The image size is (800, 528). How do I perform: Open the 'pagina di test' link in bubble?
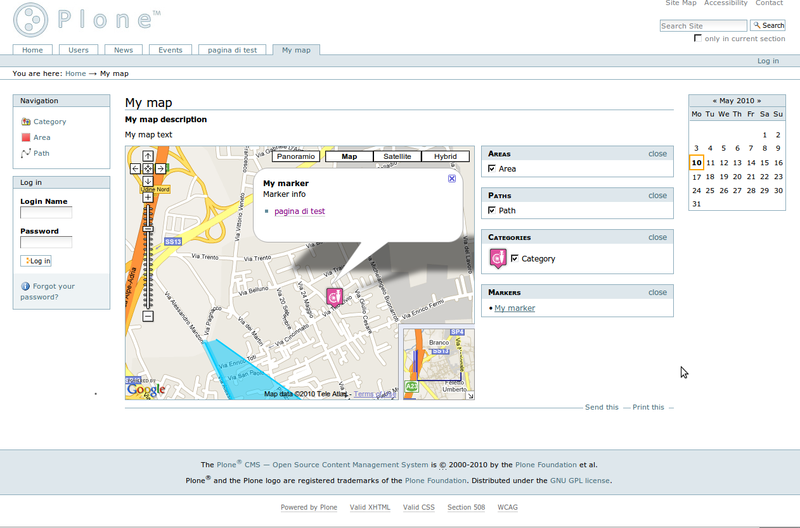299,211
